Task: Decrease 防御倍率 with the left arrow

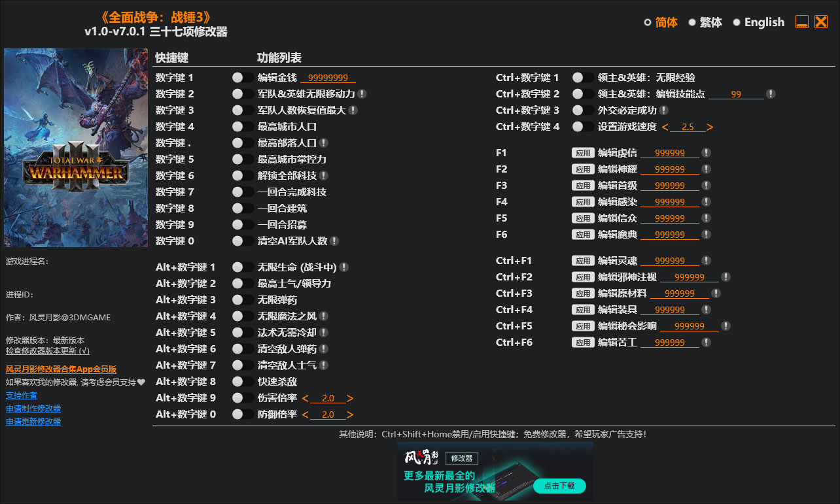Action: 306,414
